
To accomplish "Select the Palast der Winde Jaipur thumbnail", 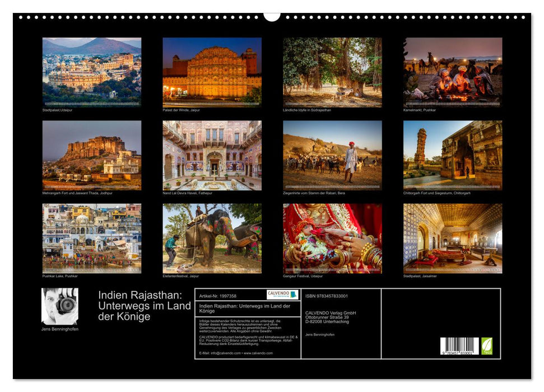I will pos(207,72).
